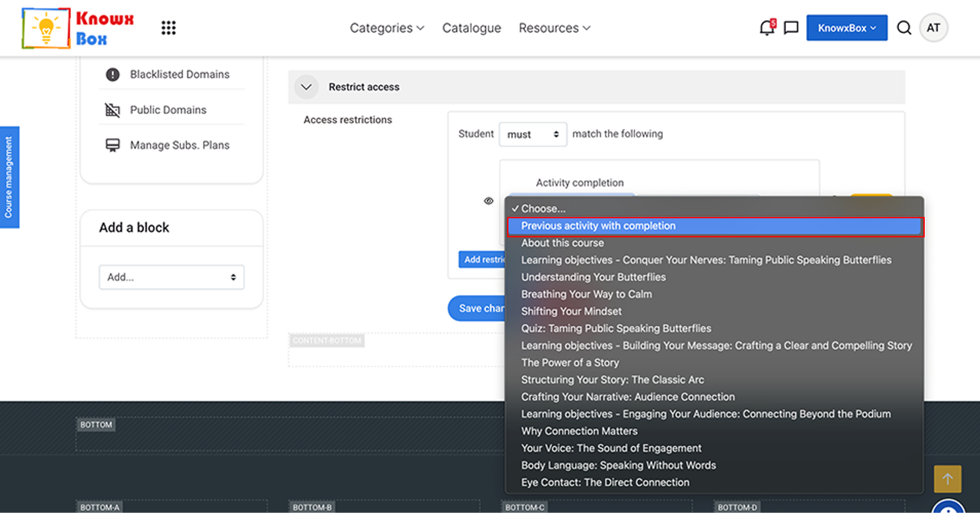Open Blacklisted Domains link
This screenshot has width=980, height=513.
180,74
